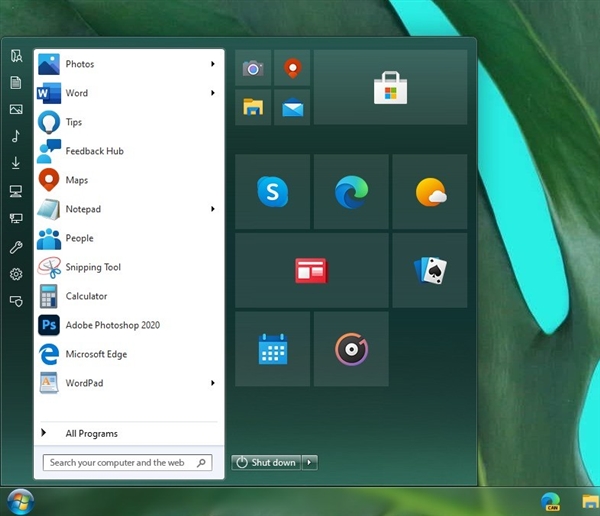Image resolution: width=600 pixels, height=516 pixels.
Task: Expand the Photos jump list arrow
Action: 213,64
